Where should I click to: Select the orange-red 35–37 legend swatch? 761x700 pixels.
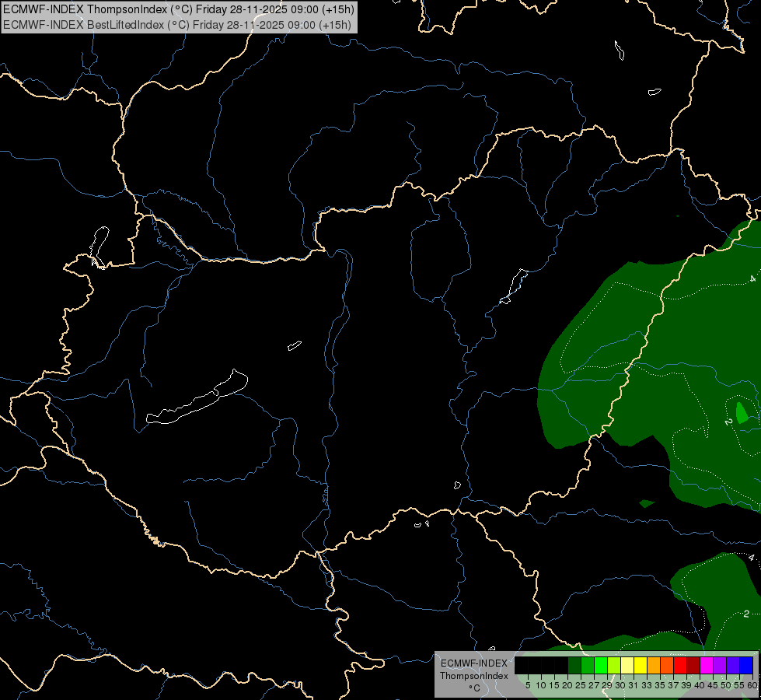667,665
